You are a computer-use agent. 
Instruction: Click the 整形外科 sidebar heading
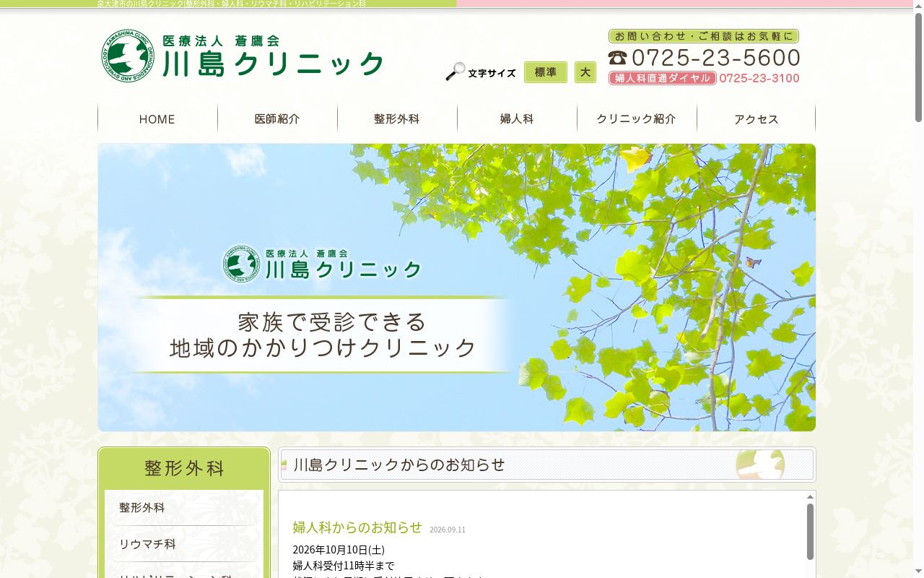tap(184, 468)
